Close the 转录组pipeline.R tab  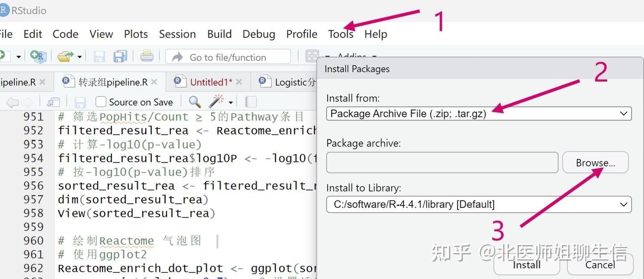(154, 82)
